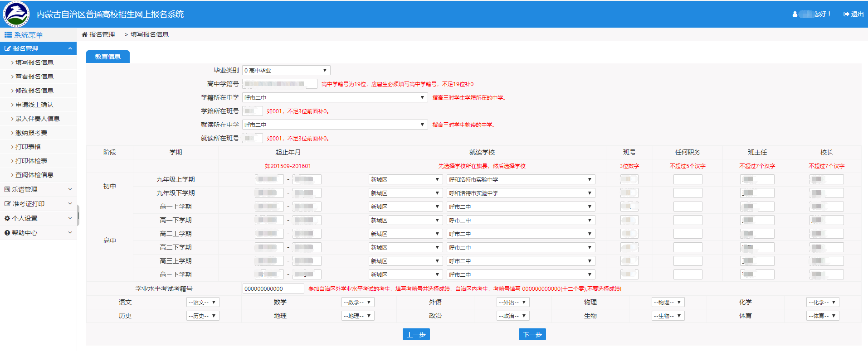This screenshot has height=351, width=868.
Task: Click the 下一步 button
Action: pyautogui.click(x=532, y=334)
